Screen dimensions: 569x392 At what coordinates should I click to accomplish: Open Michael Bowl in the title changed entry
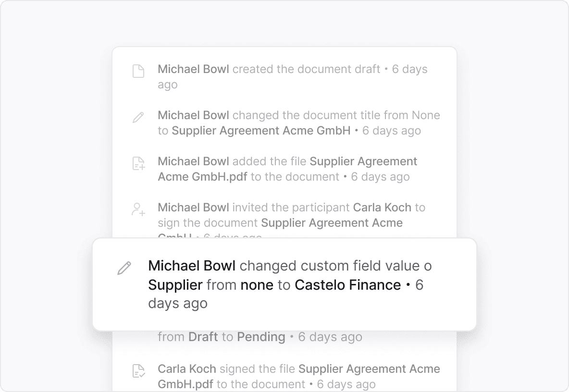[193, 115]
